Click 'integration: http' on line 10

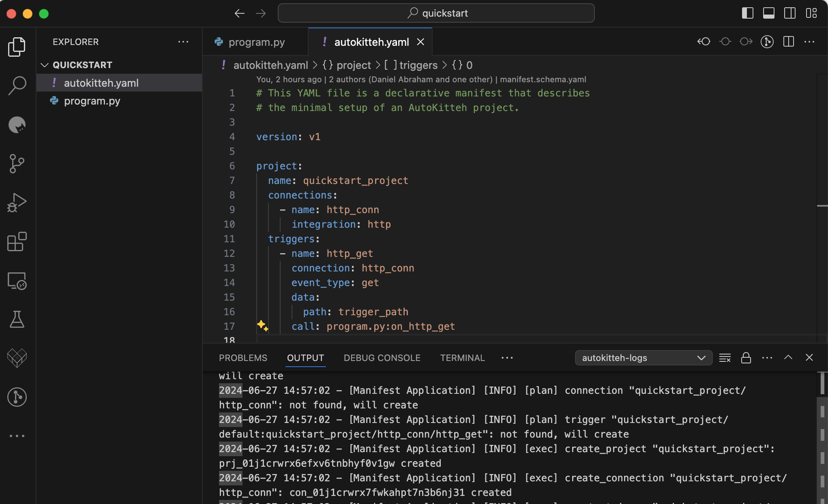click(x=341, y=224)
